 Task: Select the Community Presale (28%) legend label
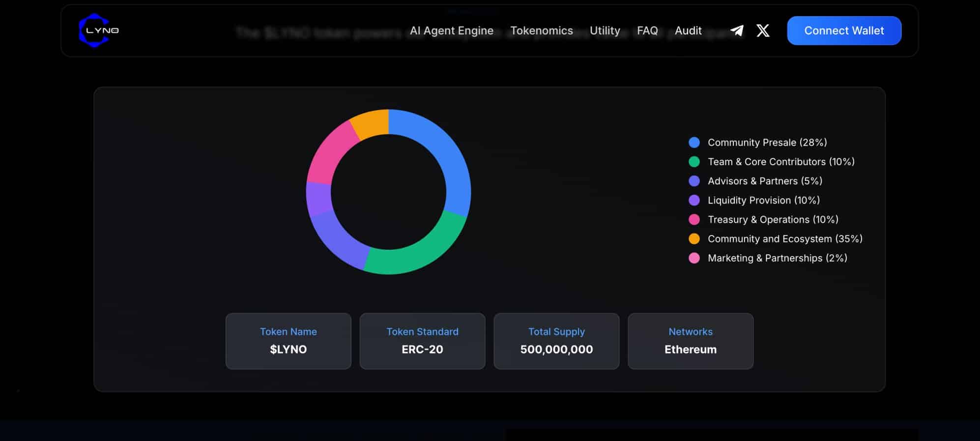767,143
